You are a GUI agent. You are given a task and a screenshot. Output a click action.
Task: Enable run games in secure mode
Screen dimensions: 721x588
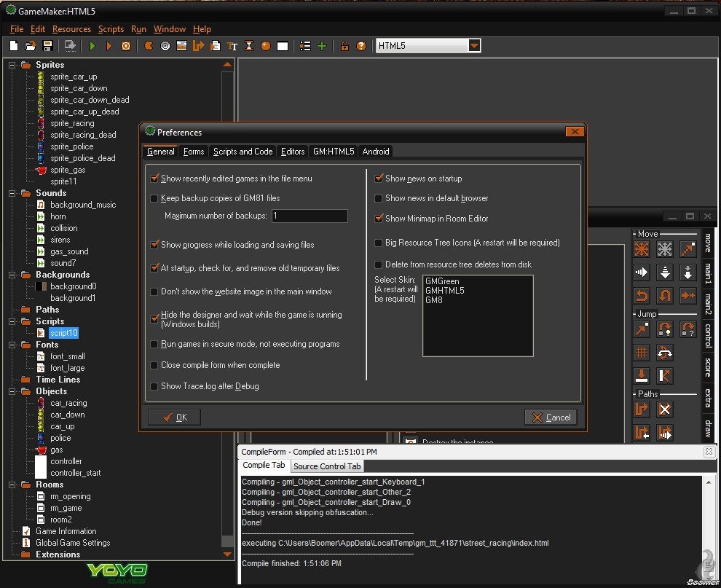pyautogui.click(x=154, y=344)
